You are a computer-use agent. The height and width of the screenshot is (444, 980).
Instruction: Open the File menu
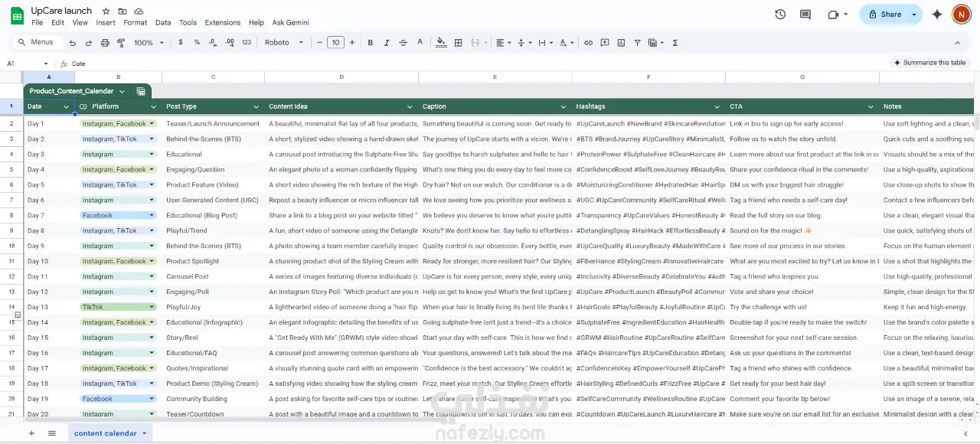coord(38,23)
